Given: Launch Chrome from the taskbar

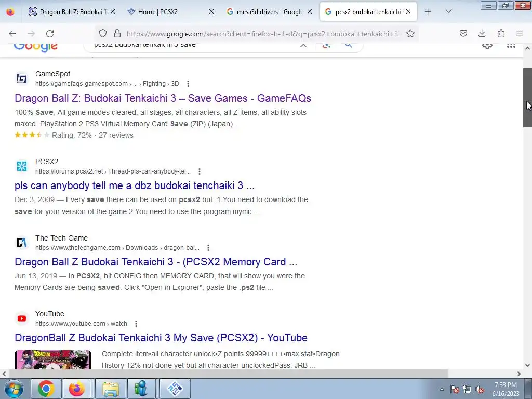Looking at the screenshot, I should [x=46, y=389].
